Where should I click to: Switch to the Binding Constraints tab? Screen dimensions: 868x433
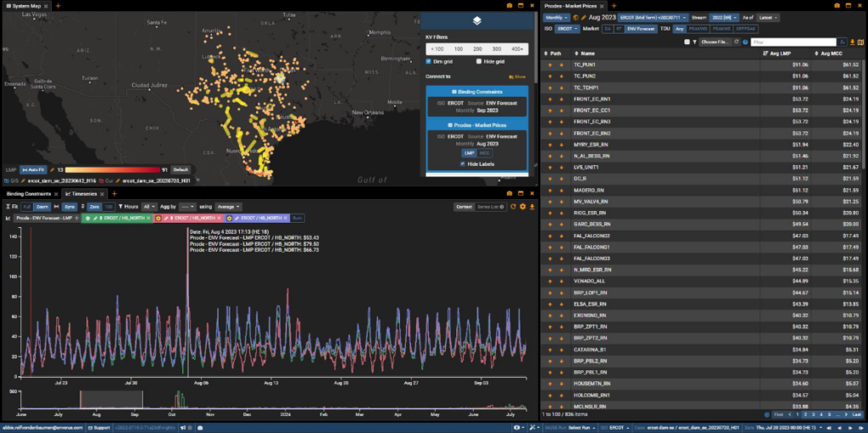[x=28, y=194]
